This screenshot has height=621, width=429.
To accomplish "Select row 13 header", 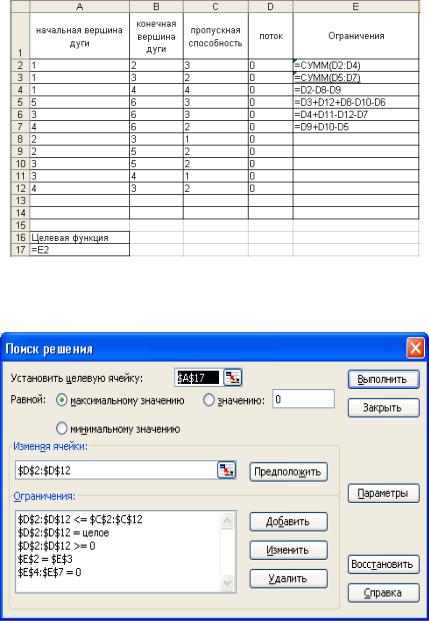I will tap(20, 200).
